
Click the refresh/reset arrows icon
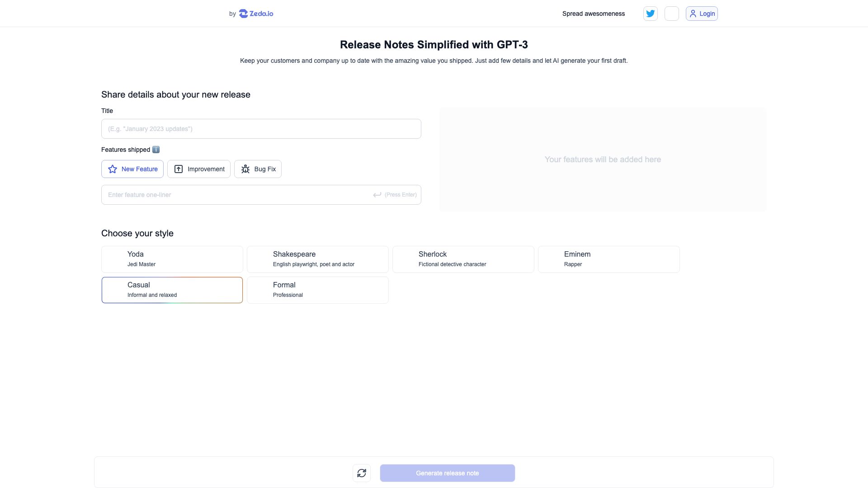tap(362, 473)
